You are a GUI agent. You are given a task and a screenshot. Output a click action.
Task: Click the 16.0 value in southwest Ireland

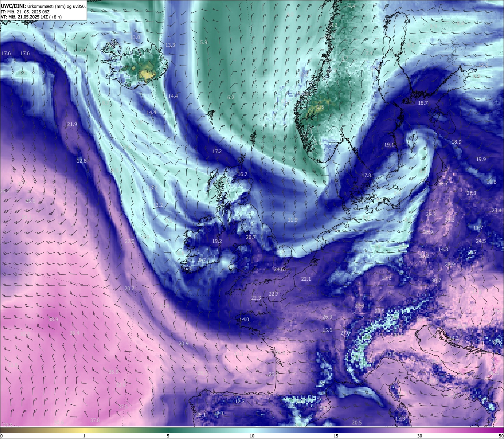186,268
